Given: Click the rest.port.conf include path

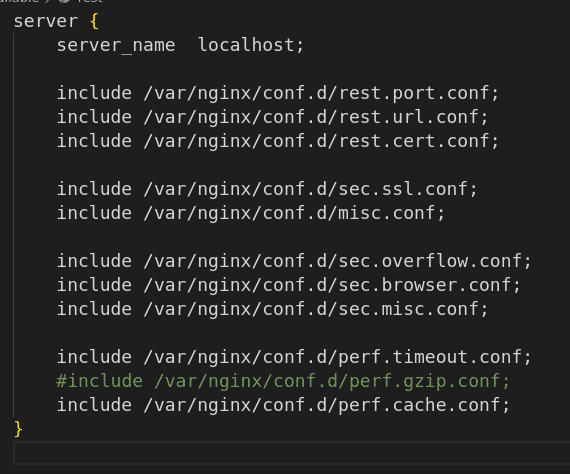Looking at the screenshot, I should [x=321, y=93].
